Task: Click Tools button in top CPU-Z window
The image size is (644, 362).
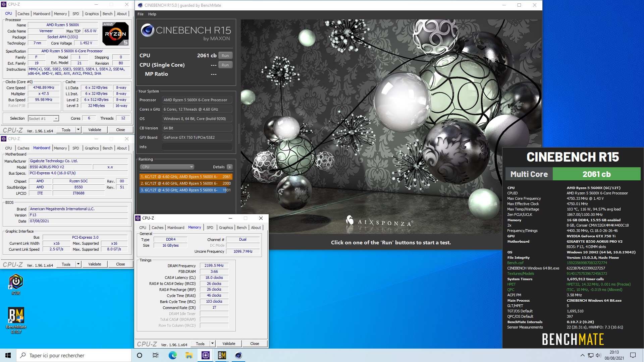Action: click(x=66, y=130)
